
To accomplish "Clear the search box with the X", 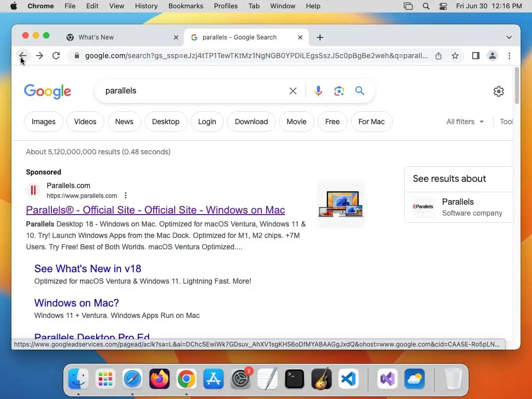I will click(x=293, y=91).
